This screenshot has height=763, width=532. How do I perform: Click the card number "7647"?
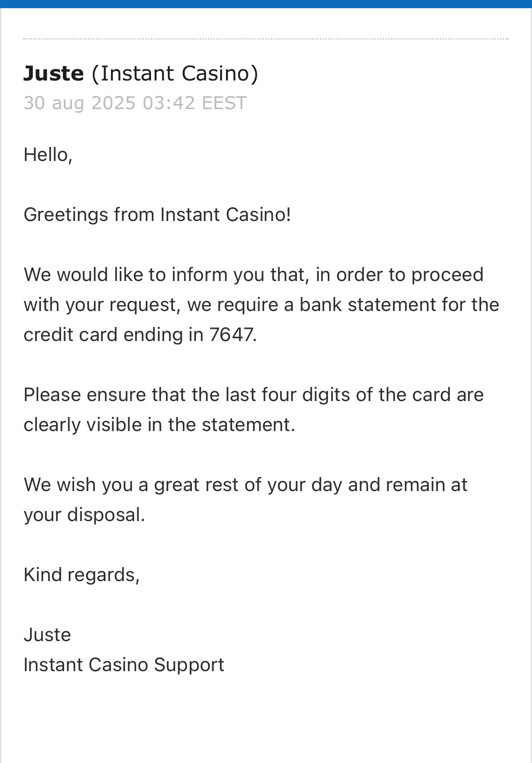pyautogui.click(x=232, y=335)
